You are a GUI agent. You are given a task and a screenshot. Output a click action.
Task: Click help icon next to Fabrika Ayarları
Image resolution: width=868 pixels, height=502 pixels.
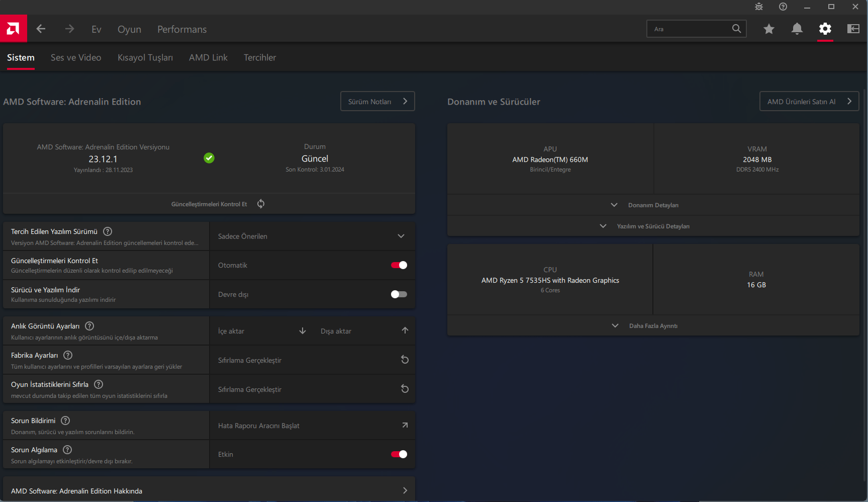(x=68, y=355)
